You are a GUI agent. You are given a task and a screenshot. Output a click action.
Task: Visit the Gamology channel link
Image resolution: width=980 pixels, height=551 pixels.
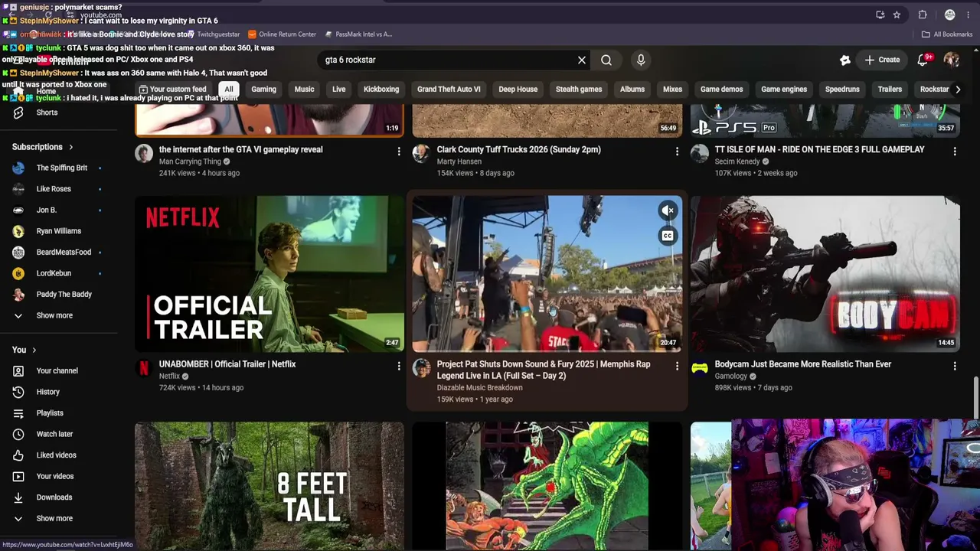click(731, 377)
